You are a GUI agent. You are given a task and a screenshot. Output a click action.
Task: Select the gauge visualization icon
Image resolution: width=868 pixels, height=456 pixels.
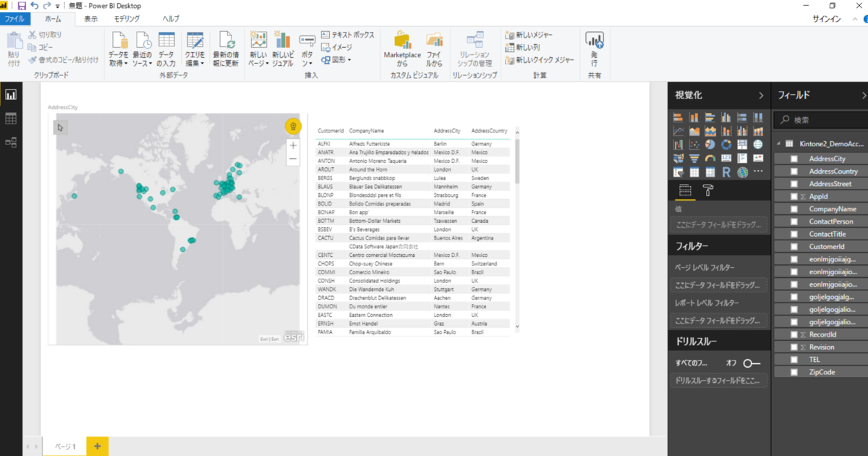point(710,158)
